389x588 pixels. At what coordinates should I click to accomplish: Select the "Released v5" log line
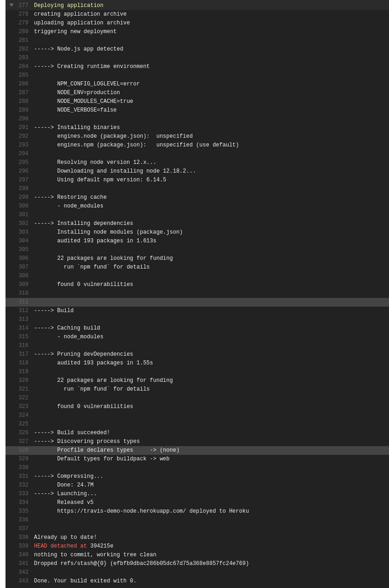click(75, 503)
